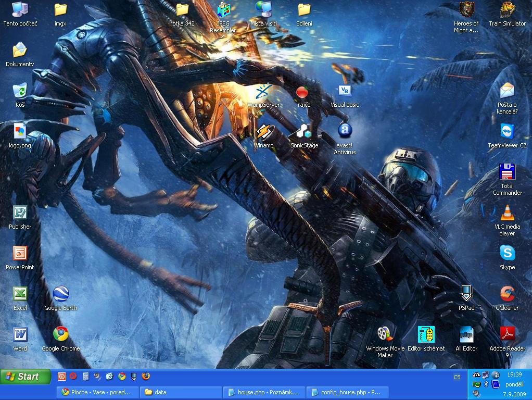The height and width of the screenshot is (400, 532).
Task: Select the logo.png file
Action: [20, 136]
